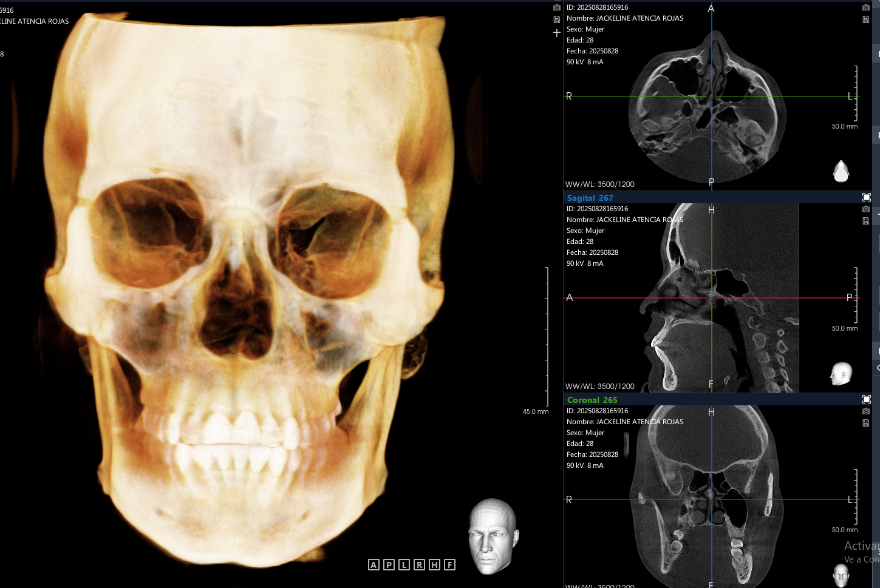This screenshot has height=588, width=880.
Task: Click '90 kV 8 mA' in coronal view overlay
Action: pyautogui.click(x=585, y=465)
